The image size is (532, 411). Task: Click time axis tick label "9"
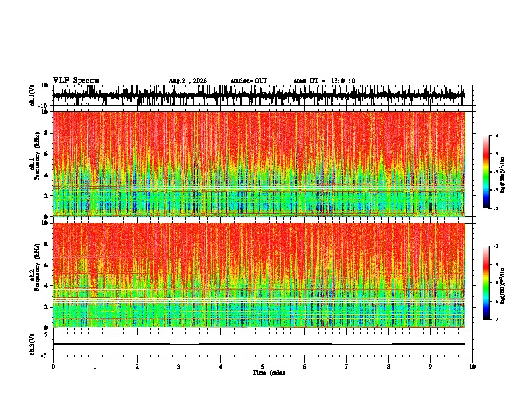tap(430, 367)
